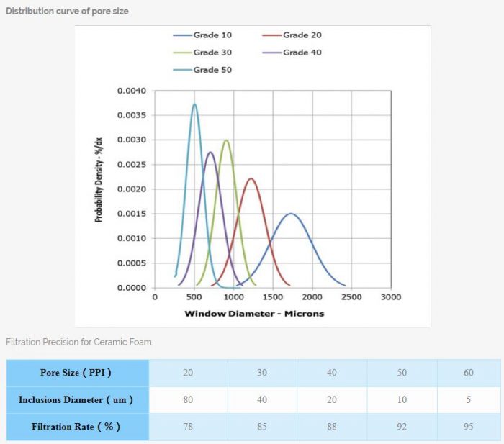Click the peak of the Grade 50 curve
Image resolution: width=504 pixels, height=444 pixels.
tap(194, 104)
